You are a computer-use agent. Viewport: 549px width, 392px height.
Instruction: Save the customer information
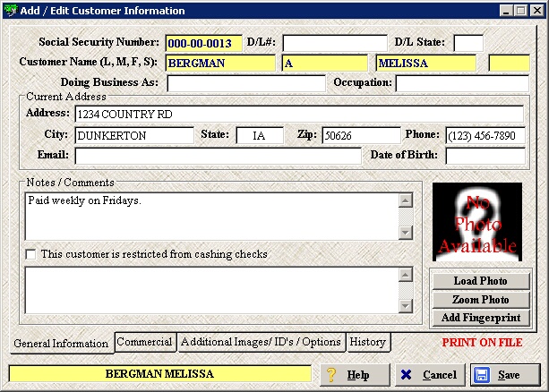(505, 375)
